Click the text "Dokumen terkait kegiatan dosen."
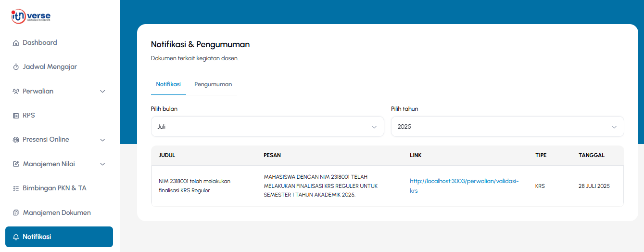The height and width of the screenshot is (252, 644). [x=195, y=58]
